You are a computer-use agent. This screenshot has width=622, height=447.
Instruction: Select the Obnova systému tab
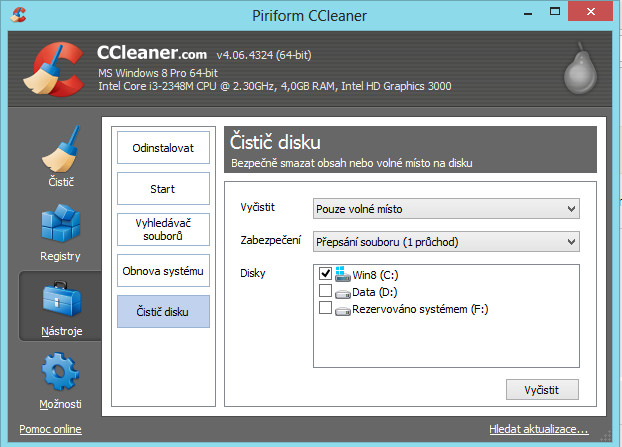[163, 271]
